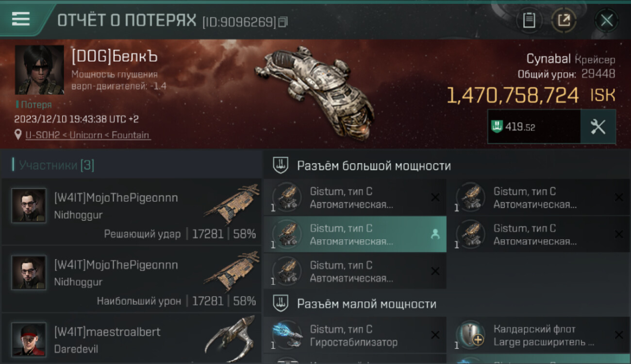Open fitting with wrench tools icon
This screenshot has width=631, height=364.
coord(598,127)
